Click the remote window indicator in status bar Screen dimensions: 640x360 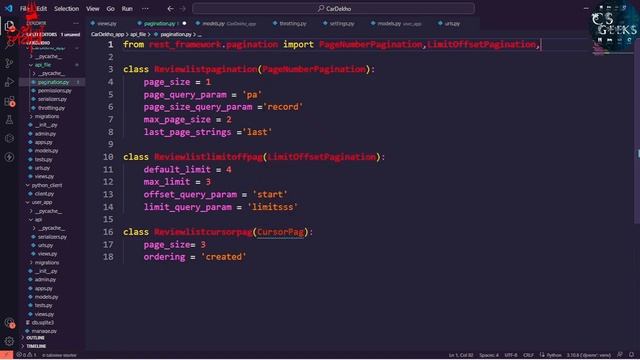coord(6,355)
